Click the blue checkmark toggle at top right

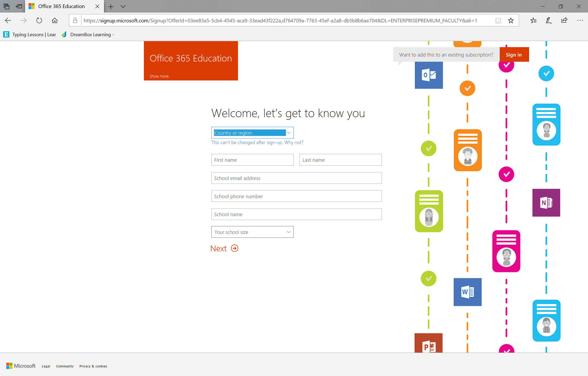pos(547,73)
